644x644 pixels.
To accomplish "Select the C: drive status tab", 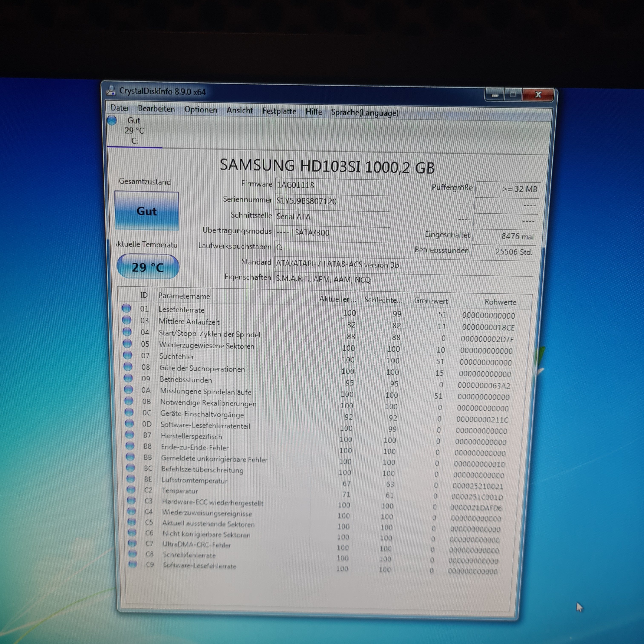I will click(134, 131).
